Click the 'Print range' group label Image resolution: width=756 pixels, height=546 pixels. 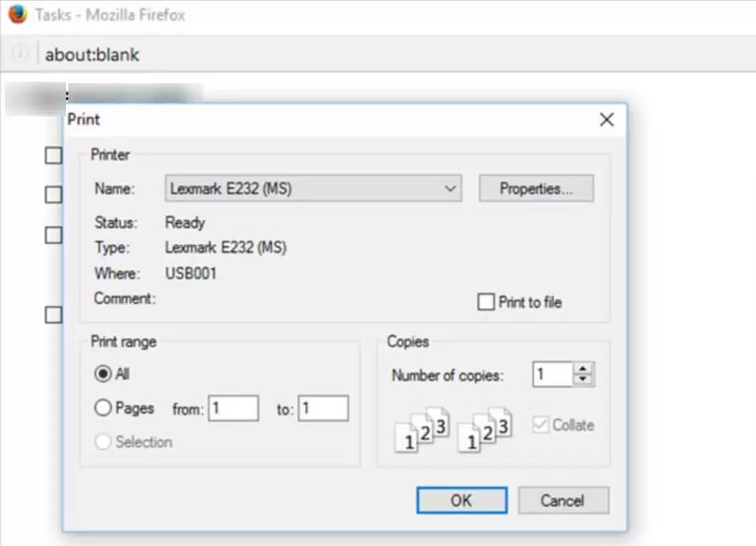[x=124, y=342]
